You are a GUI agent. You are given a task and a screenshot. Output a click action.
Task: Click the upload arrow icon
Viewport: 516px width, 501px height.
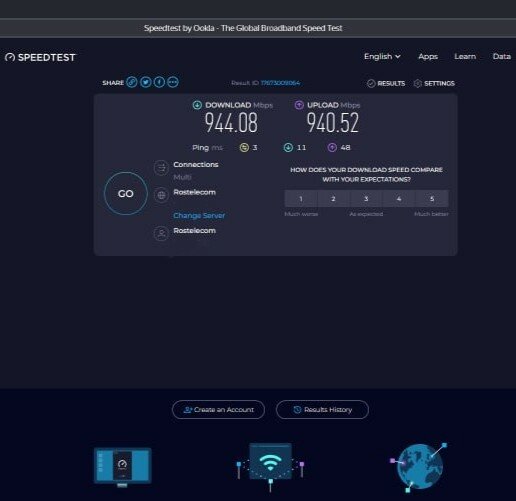299,105
